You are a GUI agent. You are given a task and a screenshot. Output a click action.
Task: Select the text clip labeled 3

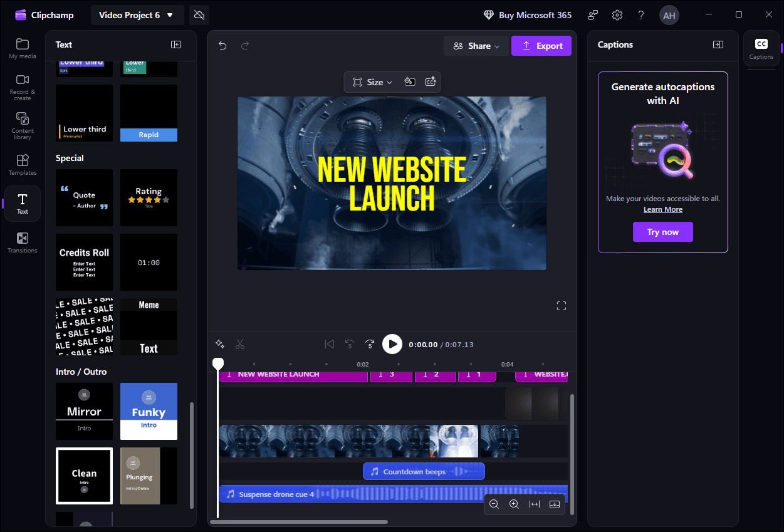(391, 375)
